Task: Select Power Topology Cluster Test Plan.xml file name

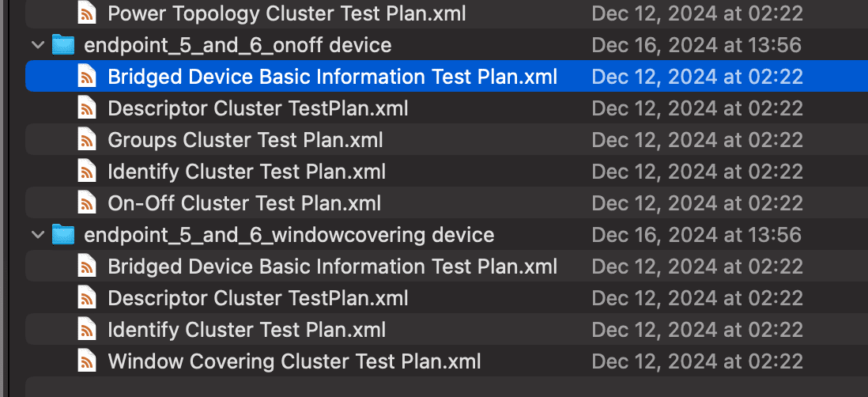Action: [287, 13]
